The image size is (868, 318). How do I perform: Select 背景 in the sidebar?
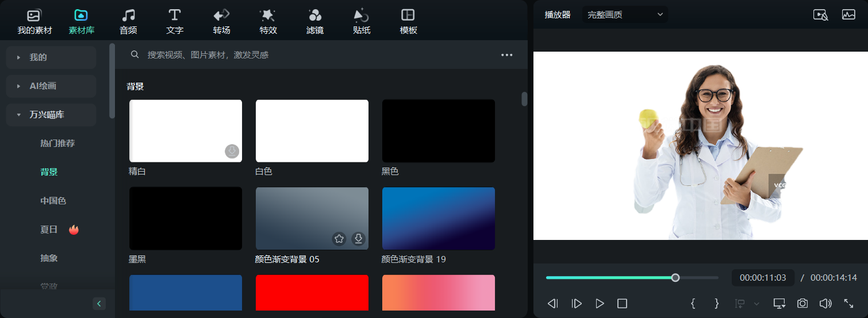[x=49, y=172]
